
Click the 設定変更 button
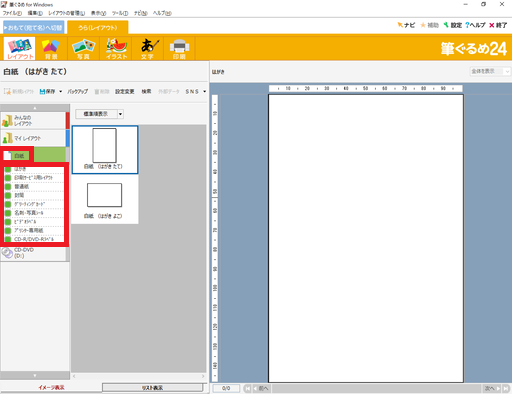click(125, 91)
